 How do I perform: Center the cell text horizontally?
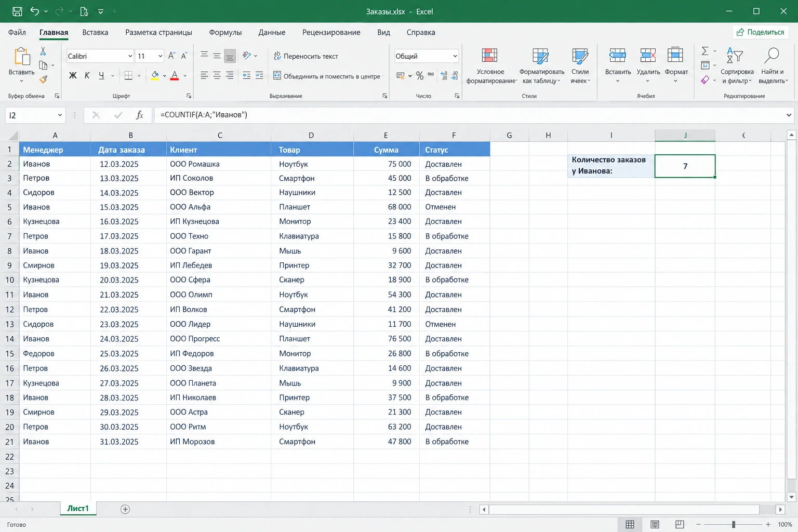217,76
